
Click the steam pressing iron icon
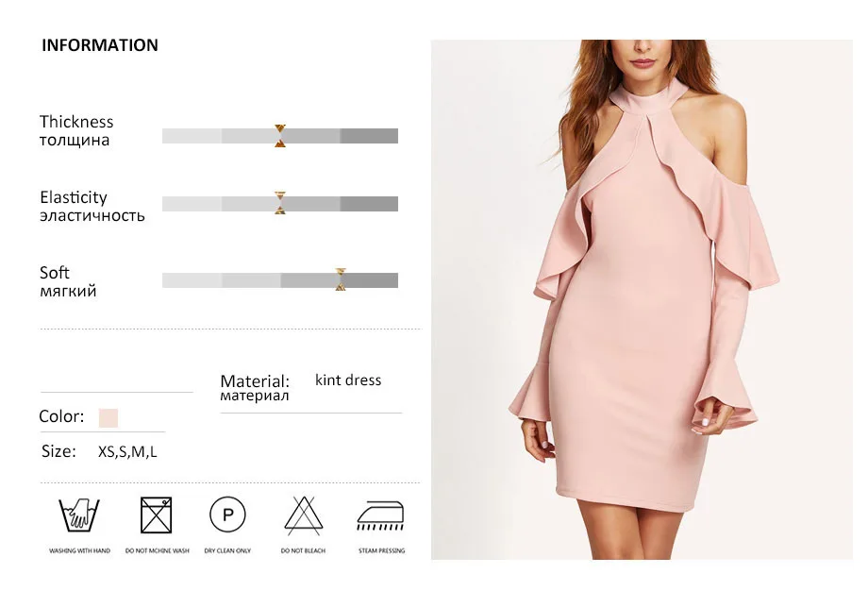381,515
